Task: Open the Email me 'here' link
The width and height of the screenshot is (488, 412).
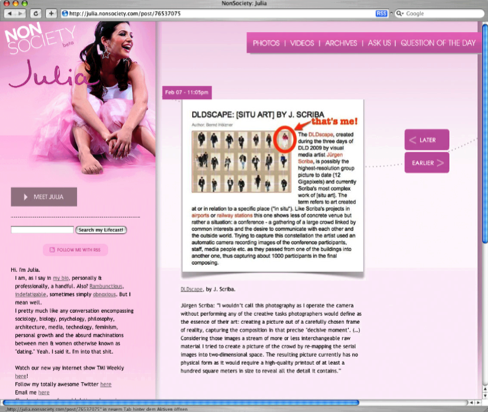Action: 44,393
